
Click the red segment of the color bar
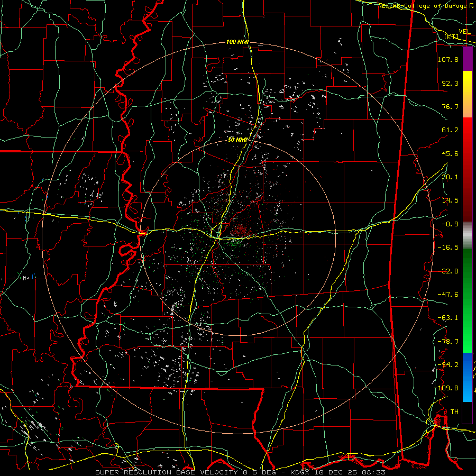[467, 169]
